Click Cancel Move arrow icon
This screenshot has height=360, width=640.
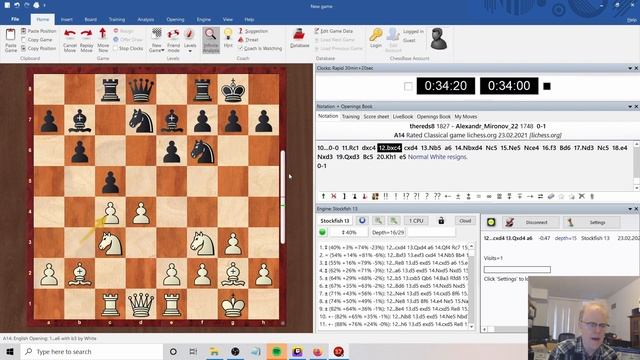(x=70, y=34)
